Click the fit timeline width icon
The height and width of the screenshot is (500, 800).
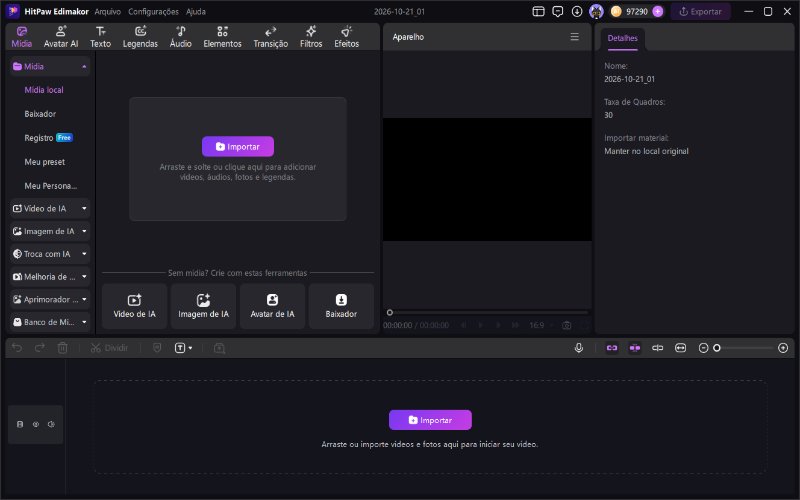(681, 348)
